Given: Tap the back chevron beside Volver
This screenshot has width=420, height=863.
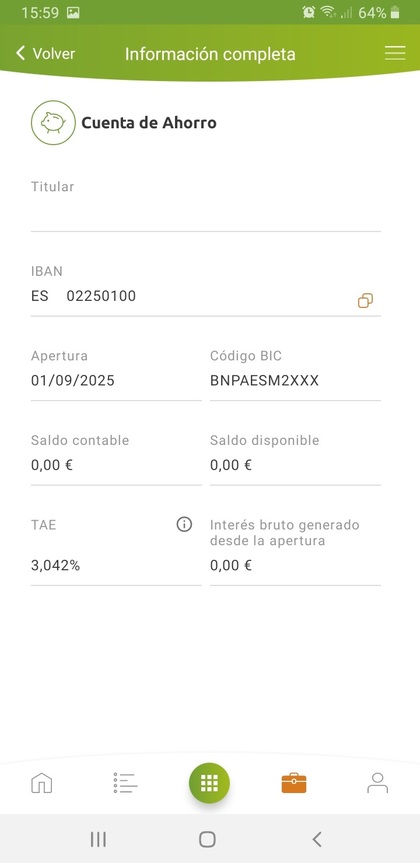Looking at the screenshot, I should click(21, 53).
